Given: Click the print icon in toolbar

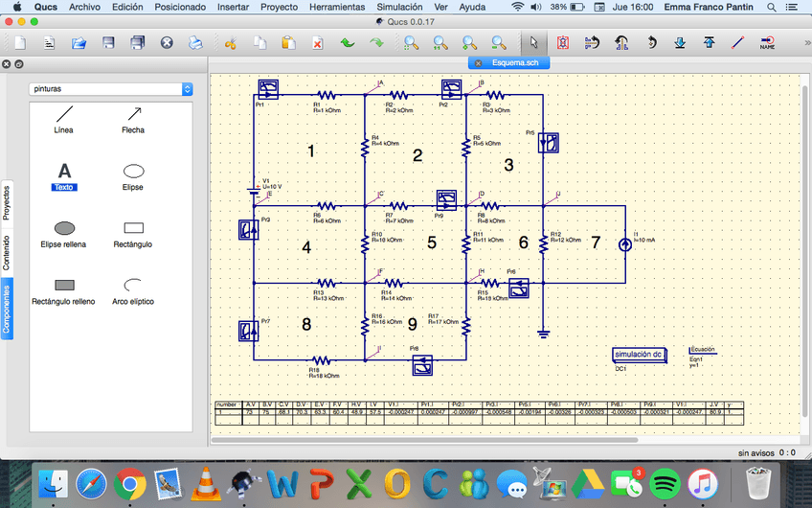Looking at the screenshot, I should pyautogui.click(x=195, y=43).
